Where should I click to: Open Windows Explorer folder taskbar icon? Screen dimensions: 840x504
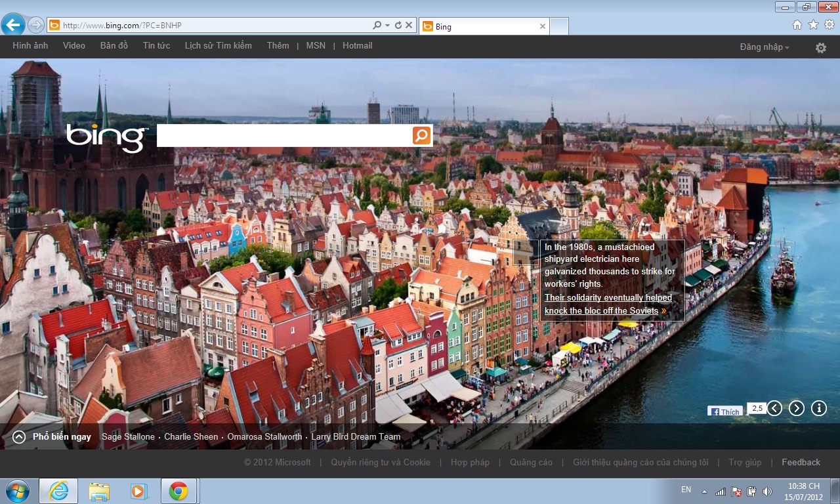coord(99,491)
